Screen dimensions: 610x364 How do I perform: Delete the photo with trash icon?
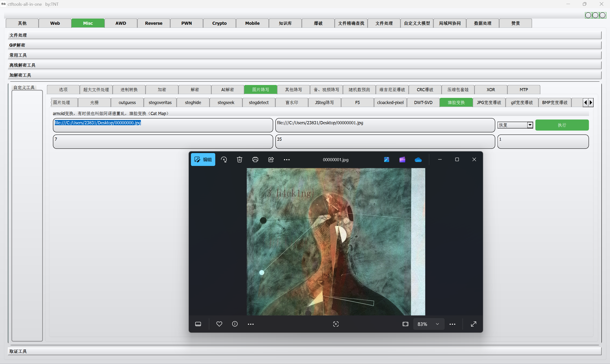pyautogui.click(x=239, y=160)
